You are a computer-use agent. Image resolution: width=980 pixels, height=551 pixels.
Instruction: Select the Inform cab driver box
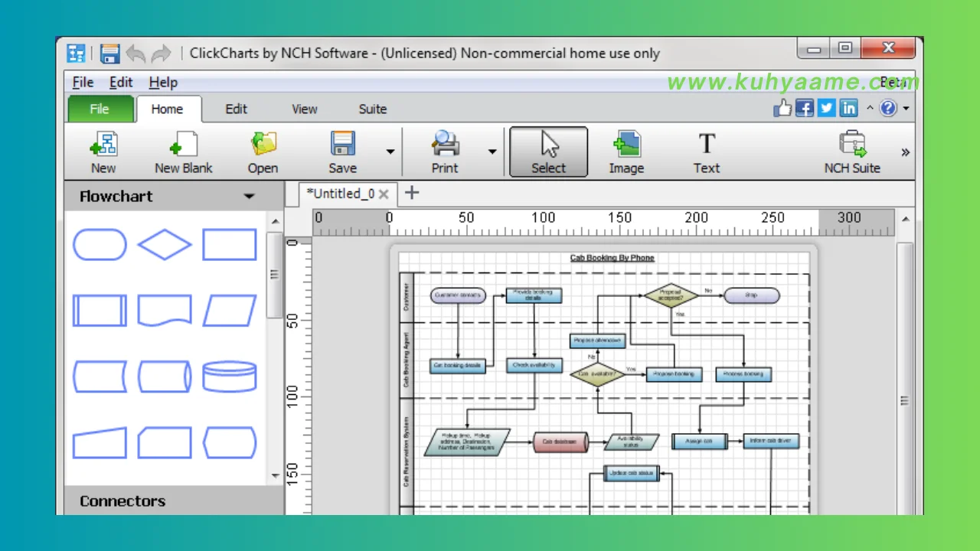point(772,441)
